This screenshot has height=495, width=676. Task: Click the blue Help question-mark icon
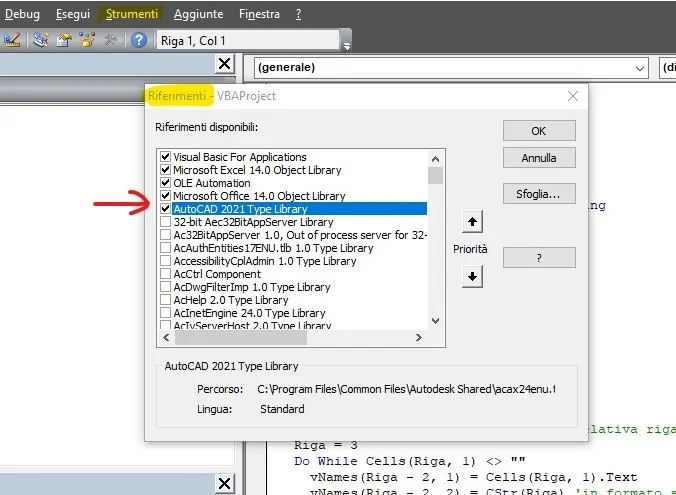(x=139, y=41)
